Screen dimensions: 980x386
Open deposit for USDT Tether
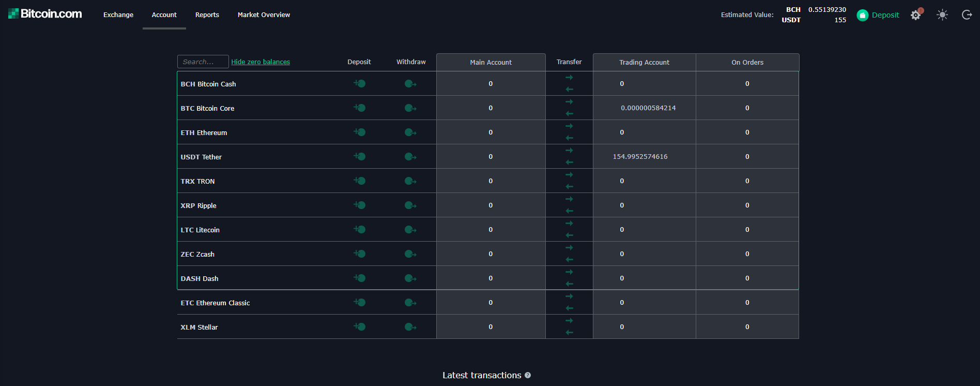(360, 156)
